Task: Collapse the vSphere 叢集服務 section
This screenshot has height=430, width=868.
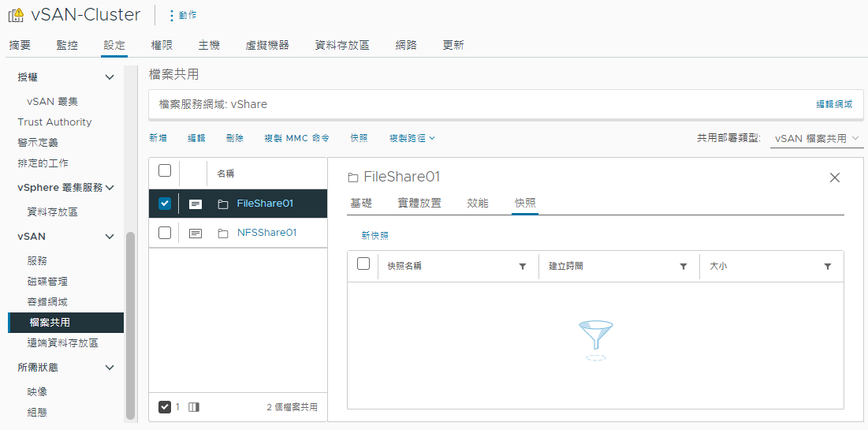Action: click(x=110, y=187)
